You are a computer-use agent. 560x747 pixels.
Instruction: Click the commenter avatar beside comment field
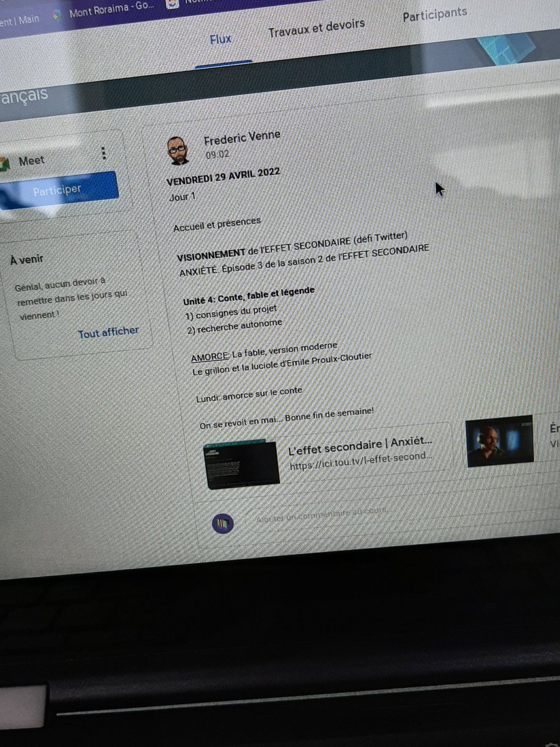tap(223, 524)
